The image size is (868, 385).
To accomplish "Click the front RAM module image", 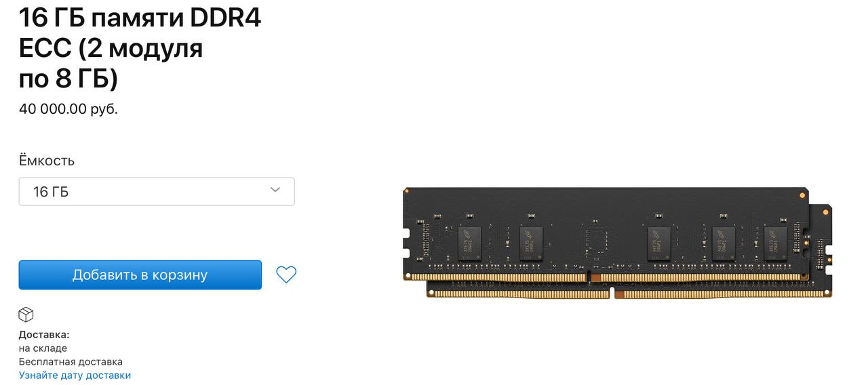I will point(606,235).
